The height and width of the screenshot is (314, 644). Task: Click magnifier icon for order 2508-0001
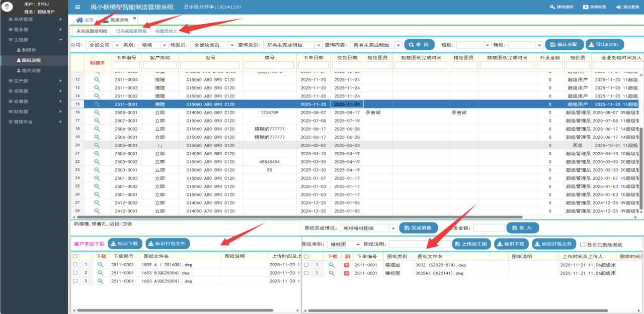click(97, 113)
